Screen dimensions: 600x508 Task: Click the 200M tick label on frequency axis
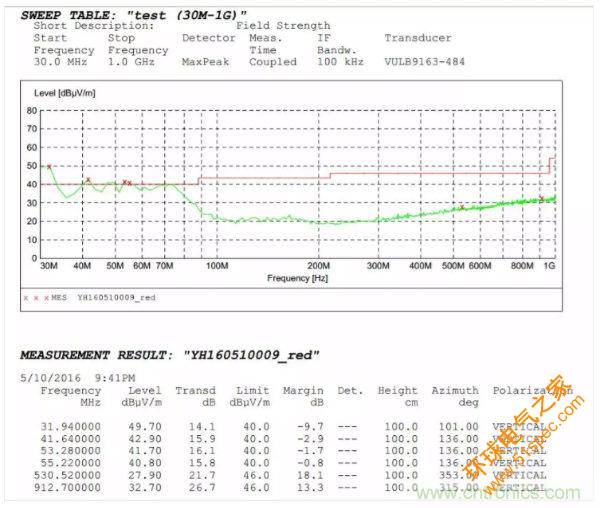pos(318,266)
